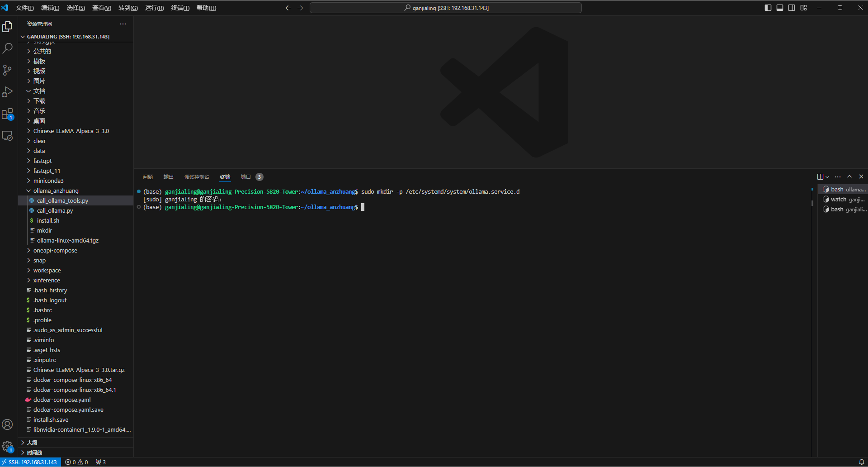Expand the xinference folder
This screenshot has height=467, width=868.
(x=75, y=280)
